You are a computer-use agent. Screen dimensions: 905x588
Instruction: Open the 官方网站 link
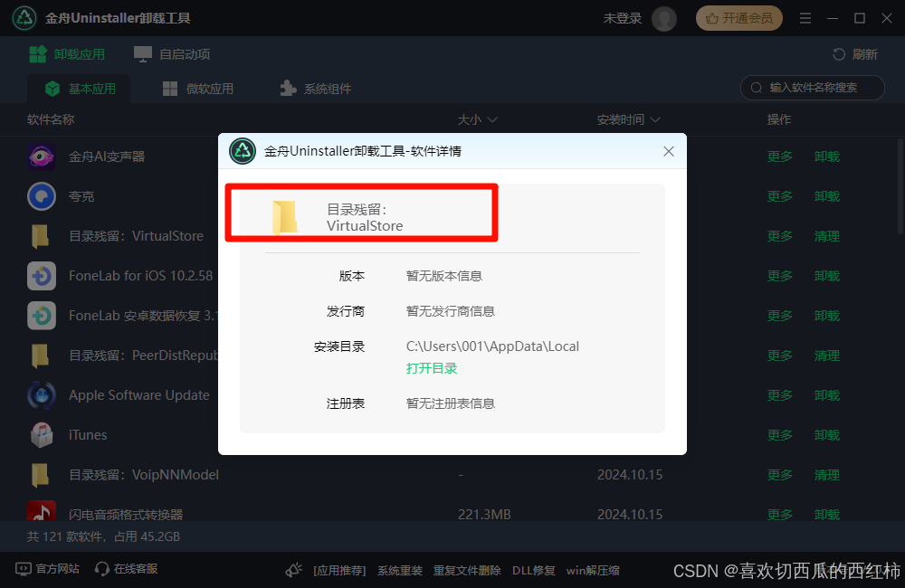[47, 569]
